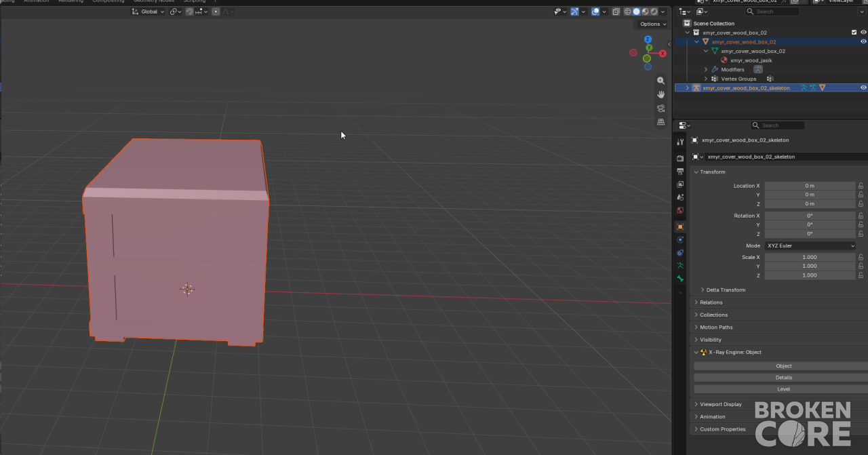
Task: Expand the Modifiers entry in the outliner
Action: click(705, 69)
